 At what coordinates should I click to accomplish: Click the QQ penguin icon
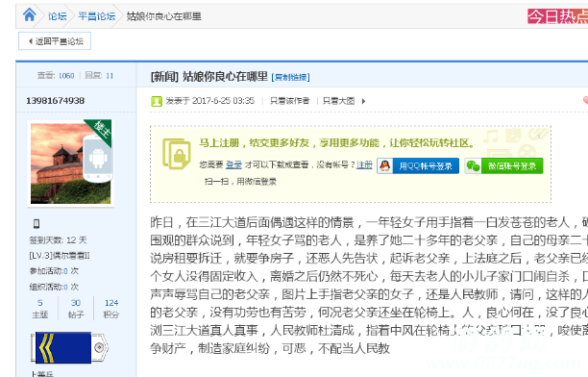(385, 166)
